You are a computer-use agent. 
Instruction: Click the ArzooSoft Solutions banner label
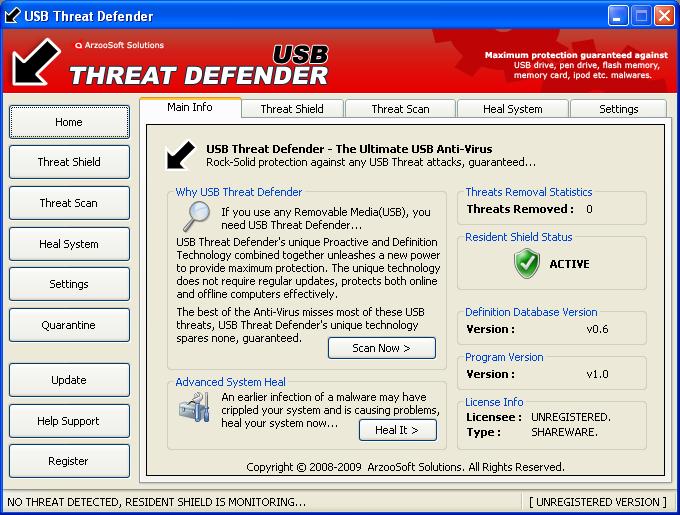point(120,45)
